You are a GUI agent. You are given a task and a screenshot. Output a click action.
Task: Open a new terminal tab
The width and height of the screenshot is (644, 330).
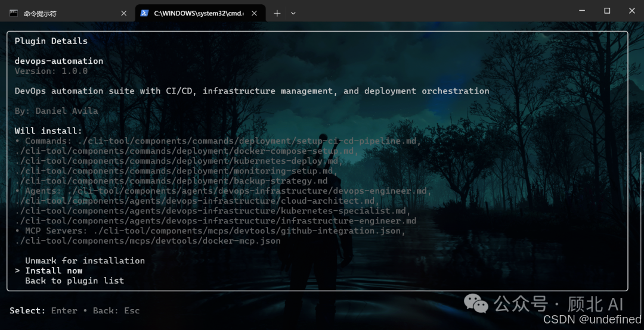click(x=277, y=13)
